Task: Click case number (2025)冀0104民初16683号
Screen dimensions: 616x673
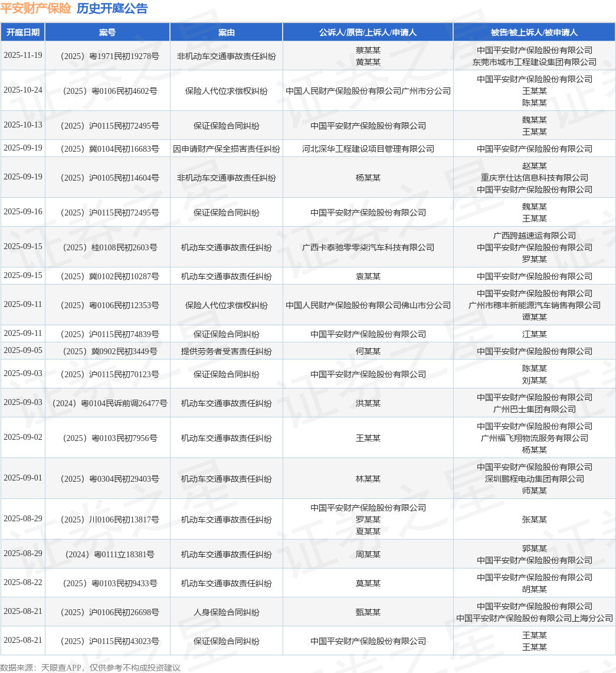Action: click(x=109, y=149)
